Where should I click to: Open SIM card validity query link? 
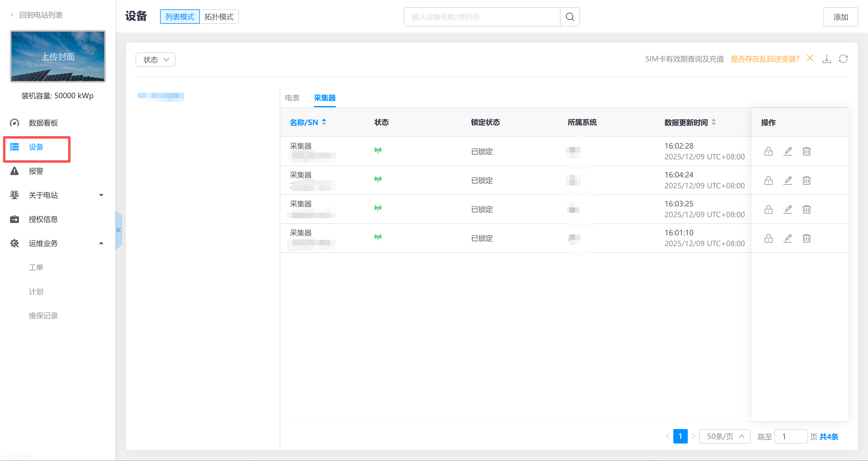(x=684, y=59)
